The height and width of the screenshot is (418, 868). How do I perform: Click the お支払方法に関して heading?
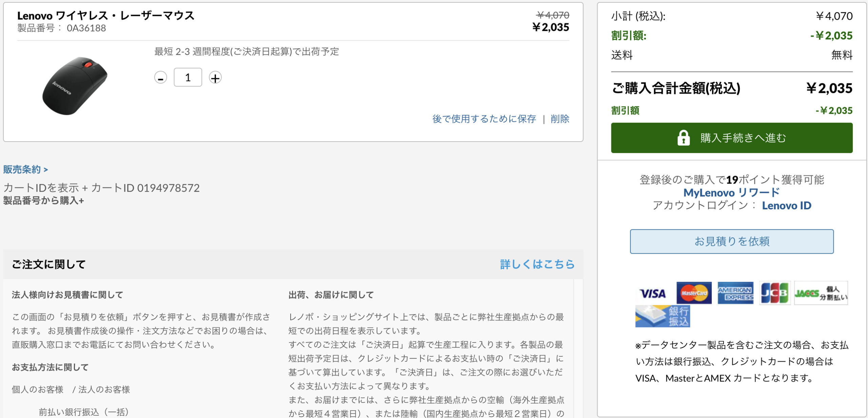tap(50, 367)
